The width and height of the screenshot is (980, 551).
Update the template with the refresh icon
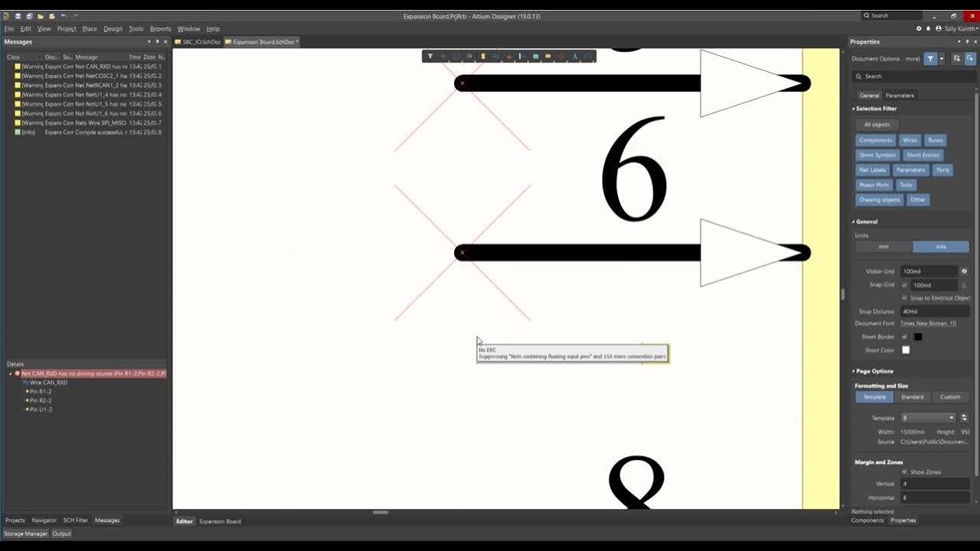click(x=964, y=418)
